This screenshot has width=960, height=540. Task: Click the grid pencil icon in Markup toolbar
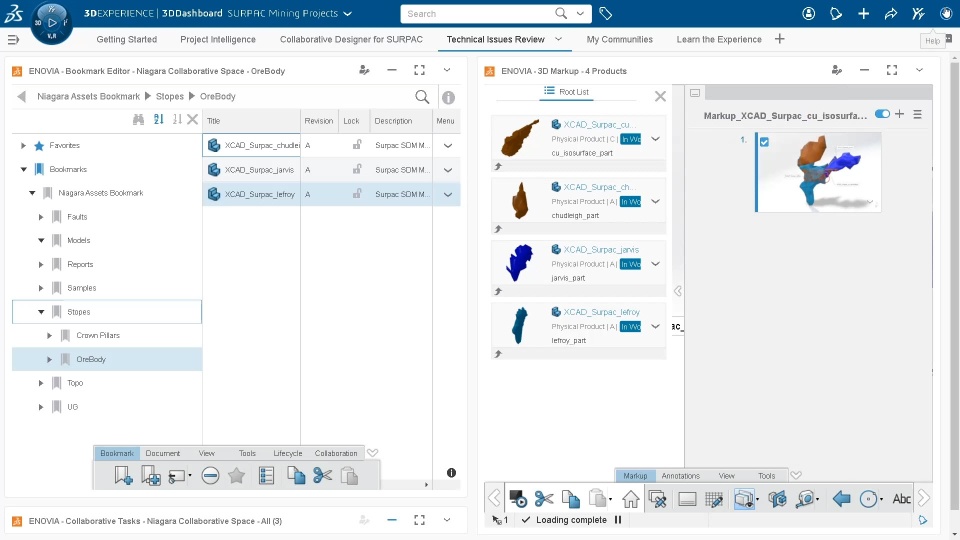(x=714, y=499)
